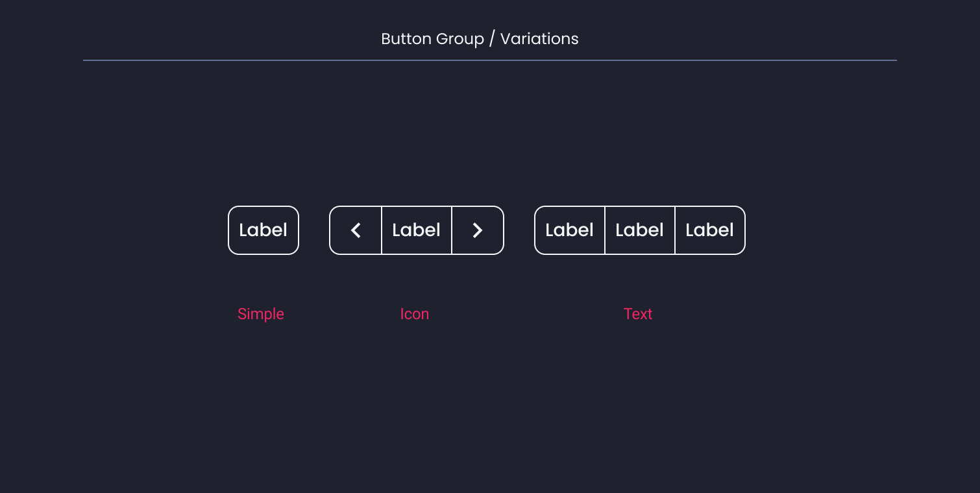Select the last Label in the Text group
The image size is (980, 493).
click(x=710, y=230)
